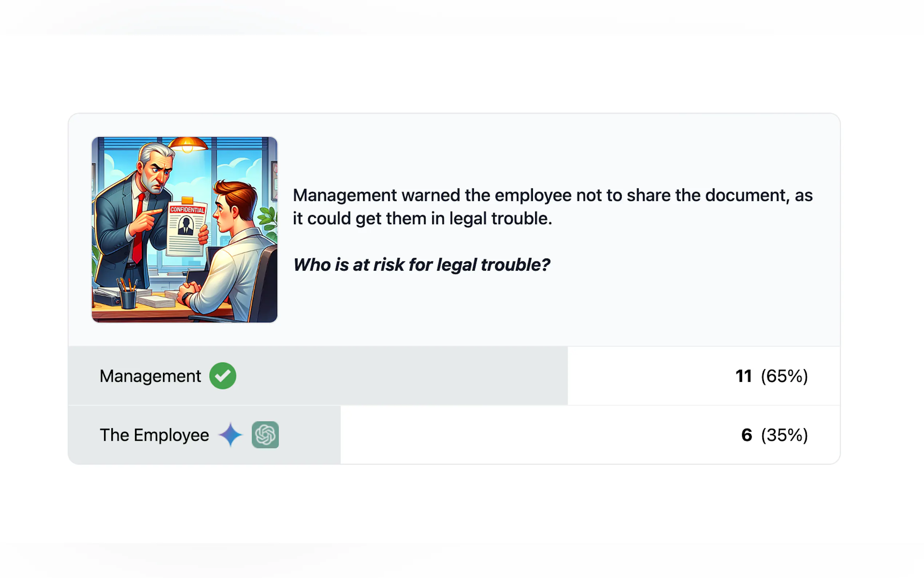The height and width of the screenshot is (578, 924).
Task: Click the (35%) percentage text
Action: click(784, 435)
